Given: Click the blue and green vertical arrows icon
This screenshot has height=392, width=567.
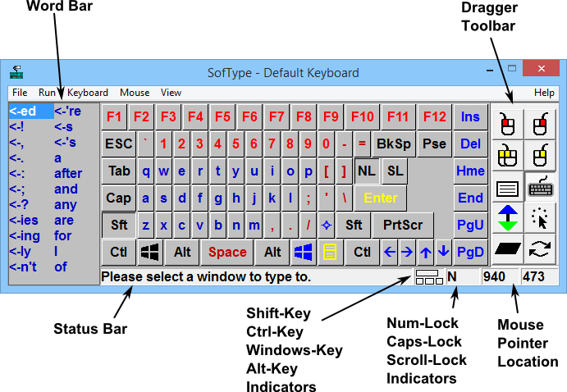Looking at the screenshot, I should click(x=508, y=217).
